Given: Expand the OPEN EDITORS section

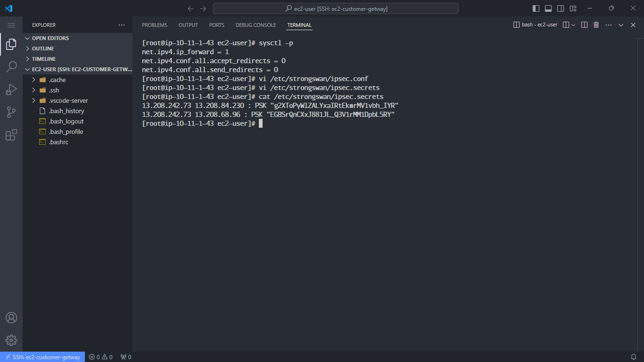Looking at the screenshot, I should click(78, 38).
